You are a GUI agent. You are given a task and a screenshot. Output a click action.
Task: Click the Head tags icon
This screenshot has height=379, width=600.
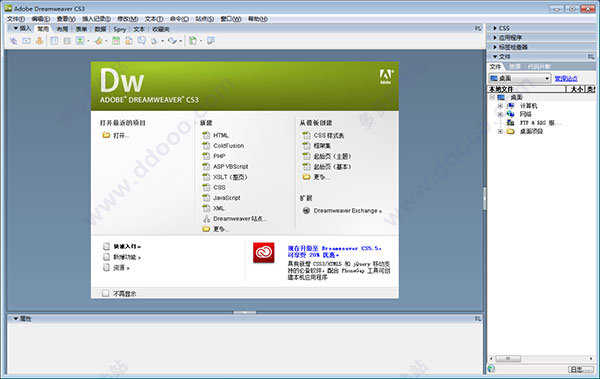coord(154,41)
